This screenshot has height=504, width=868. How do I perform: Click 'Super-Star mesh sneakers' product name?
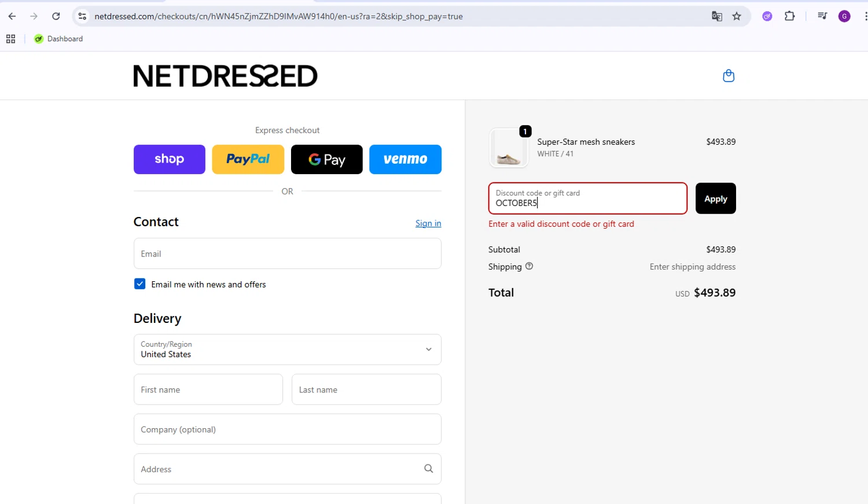[586, 142]
